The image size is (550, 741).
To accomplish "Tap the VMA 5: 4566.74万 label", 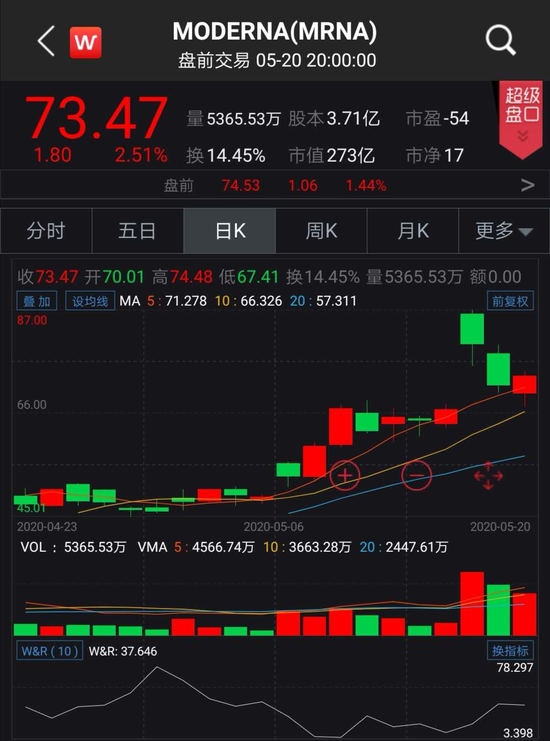I will point(196,547).
